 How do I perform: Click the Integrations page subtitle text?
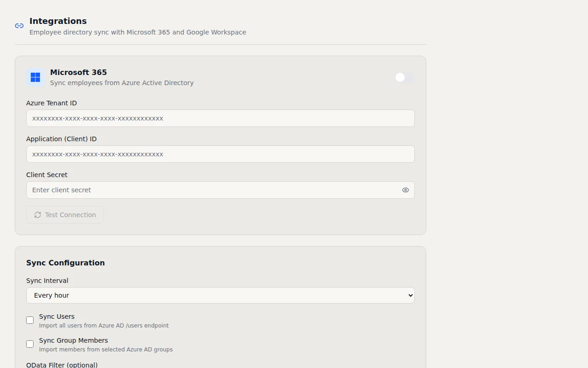click(x=138, y=32)
